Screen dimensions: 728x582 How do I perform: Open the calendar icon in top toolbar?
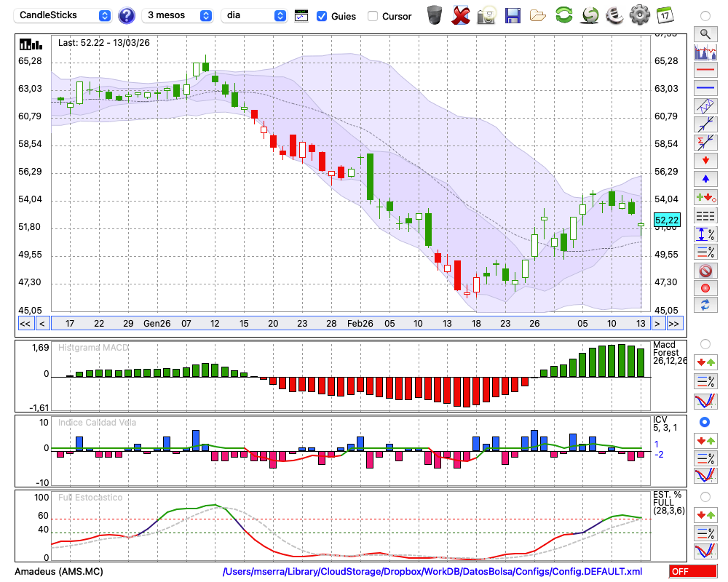pos(664,15)
